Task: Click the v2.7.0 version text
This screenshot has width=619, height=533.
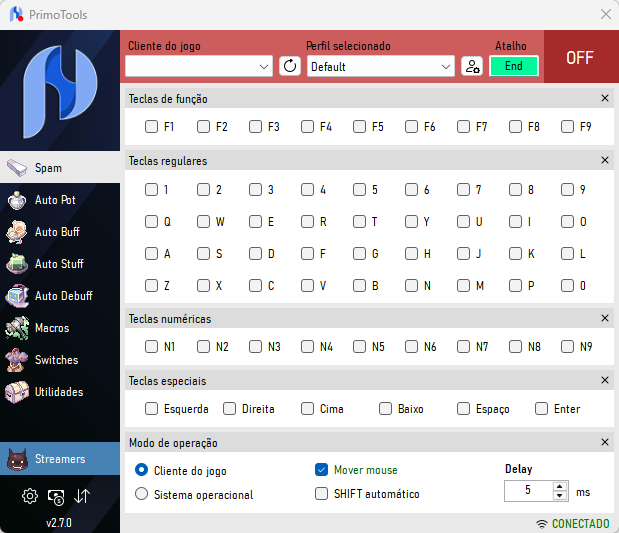Action: click(59, 523)
